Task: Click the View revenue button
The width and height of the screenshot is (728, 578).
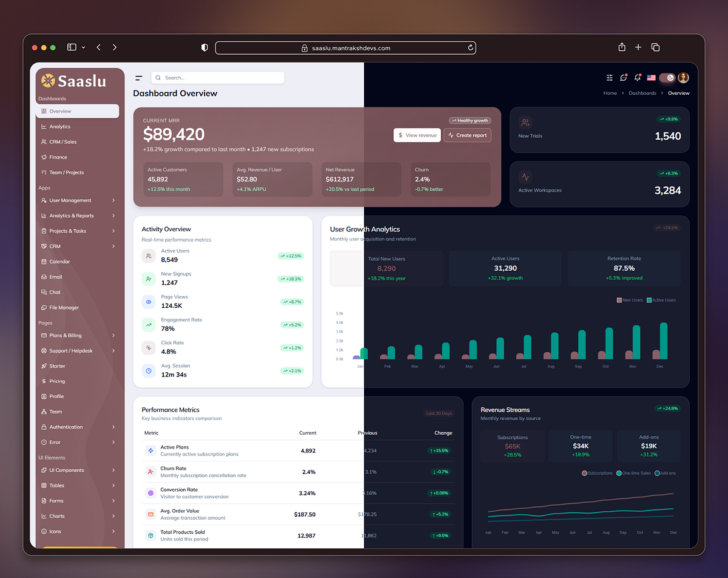Action: pos(417,135)
